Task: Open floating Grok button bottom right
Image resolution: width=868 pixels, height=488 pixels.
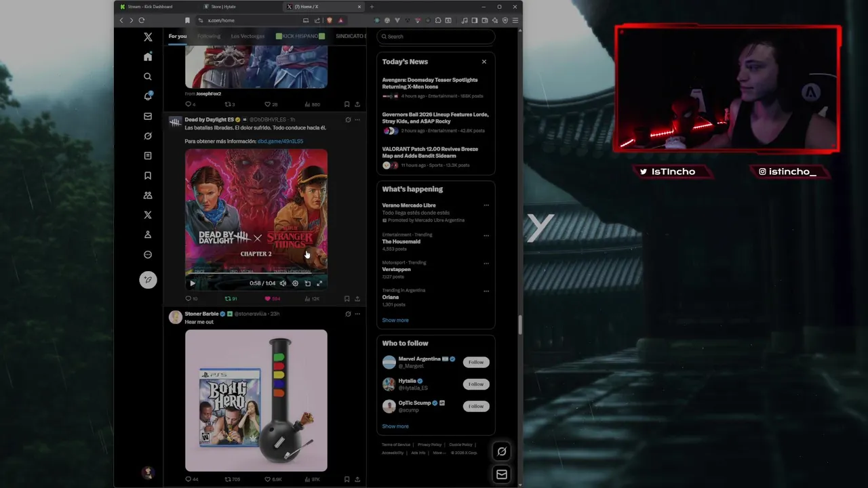Action: [x=502, y=451]
